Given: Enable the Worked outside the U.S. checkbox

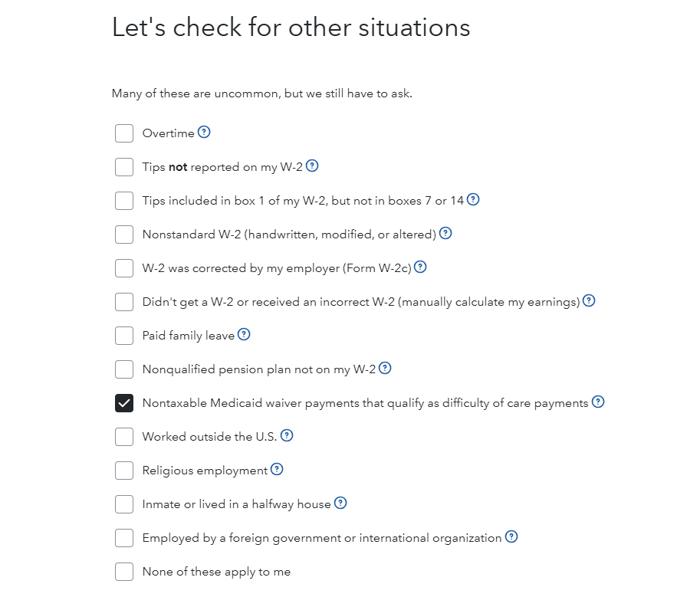Looking at the screenshot, I should tap(124, 437).
